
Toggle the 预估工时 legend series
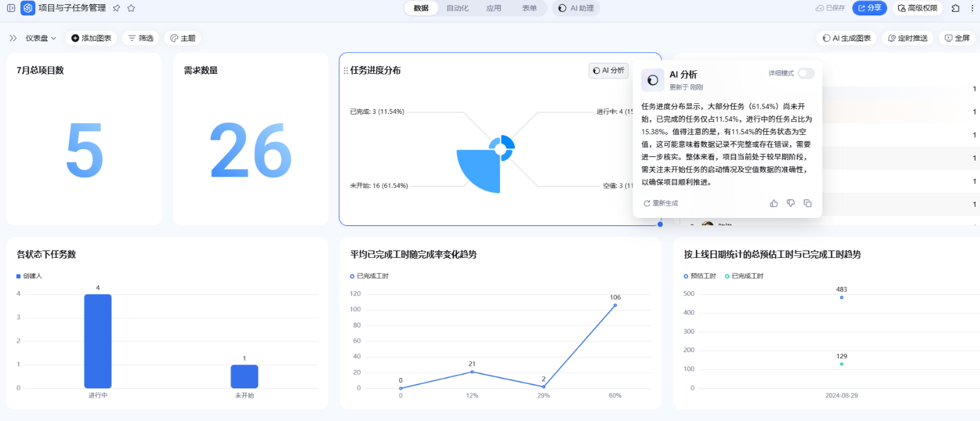click(x=700, y=276)
